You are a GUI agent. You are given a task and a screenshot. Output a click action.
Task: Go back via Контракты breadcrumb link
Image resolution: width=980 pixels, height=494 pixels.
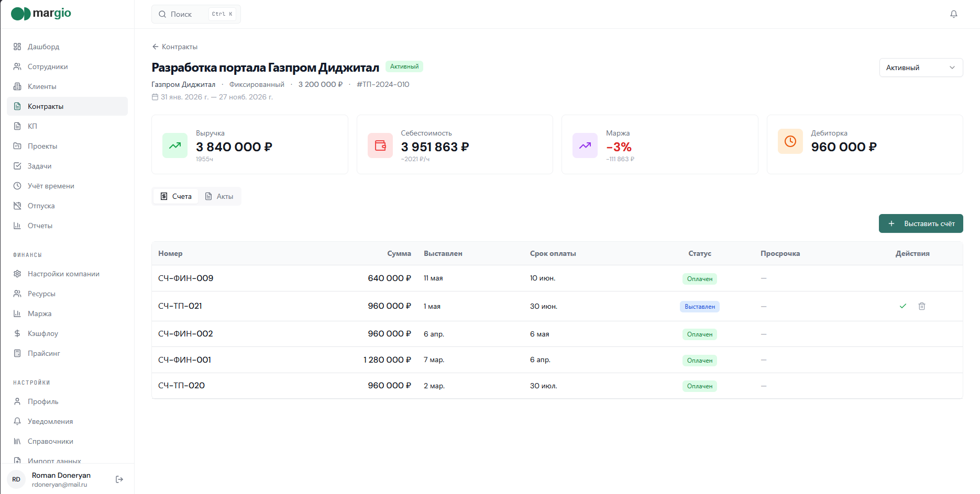(x=174, y=47)
